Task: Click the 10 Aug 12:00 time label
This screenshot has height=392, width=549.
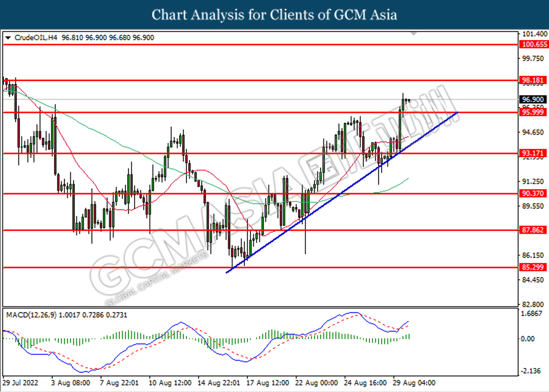Action: pyautogui.click(x=170, y=383)
